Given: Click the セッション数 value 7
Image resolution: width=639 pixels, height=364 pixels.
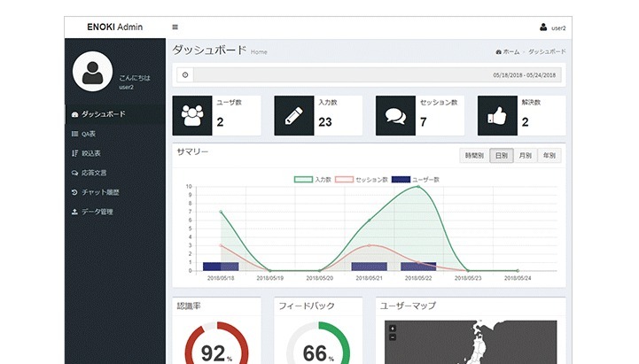Looking at the screenshot, I should 424,121.
